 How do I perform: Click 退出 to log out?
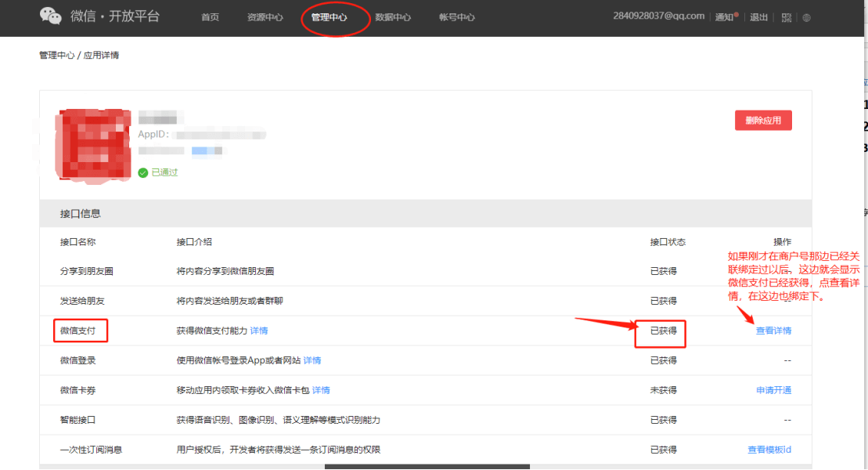758,17
